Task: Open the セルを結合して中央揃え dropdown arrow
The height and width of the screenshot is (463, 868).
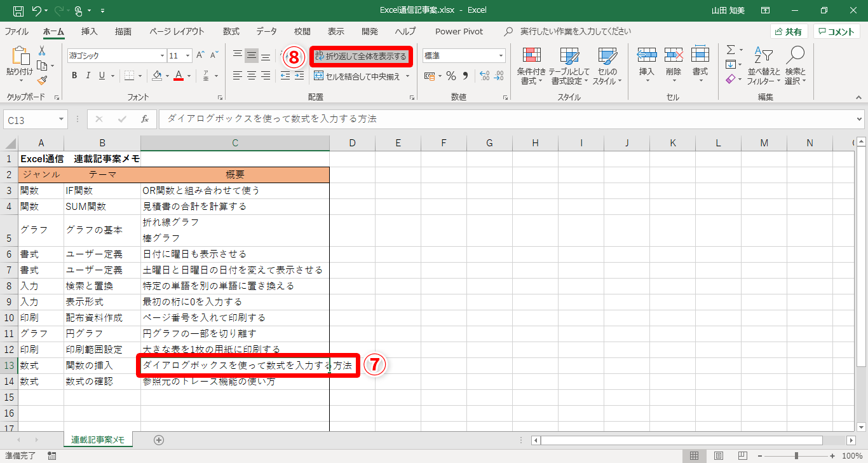Action: [407, 76]
